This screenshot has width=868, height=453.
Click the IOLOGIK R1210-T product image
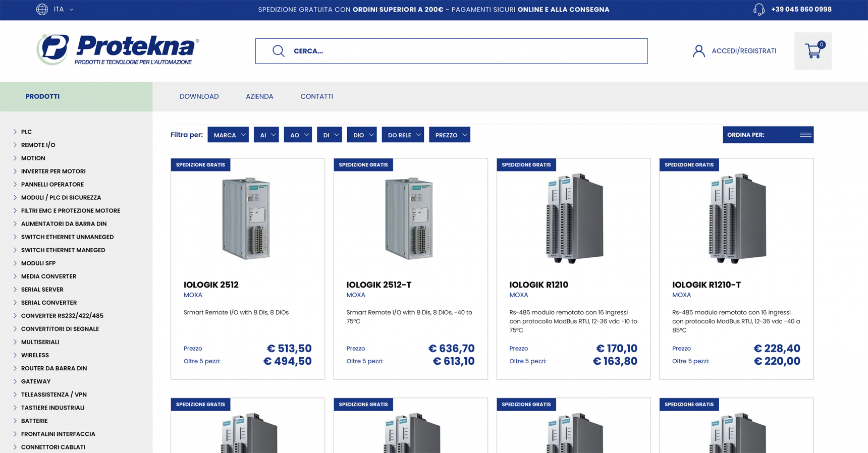coord(737,218)
